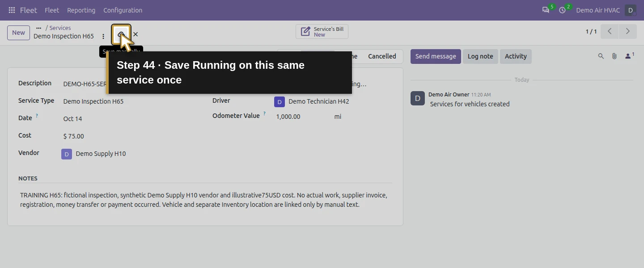Search chatter messages magnifier icon
Screen dimensions: 644x268
tap(601, 56)
